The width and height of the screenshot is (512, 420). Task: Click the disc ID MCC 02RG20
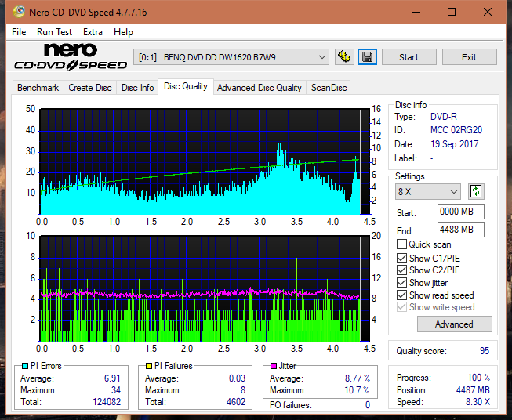(456, 130)
